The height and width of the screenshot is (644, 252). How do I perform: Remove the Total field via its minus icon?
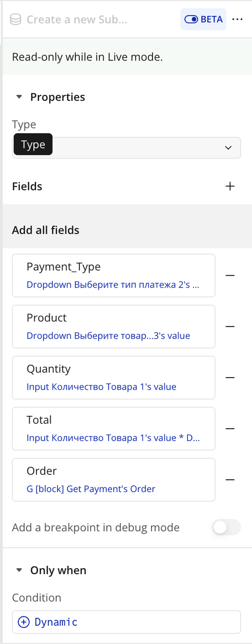(230, 429)
